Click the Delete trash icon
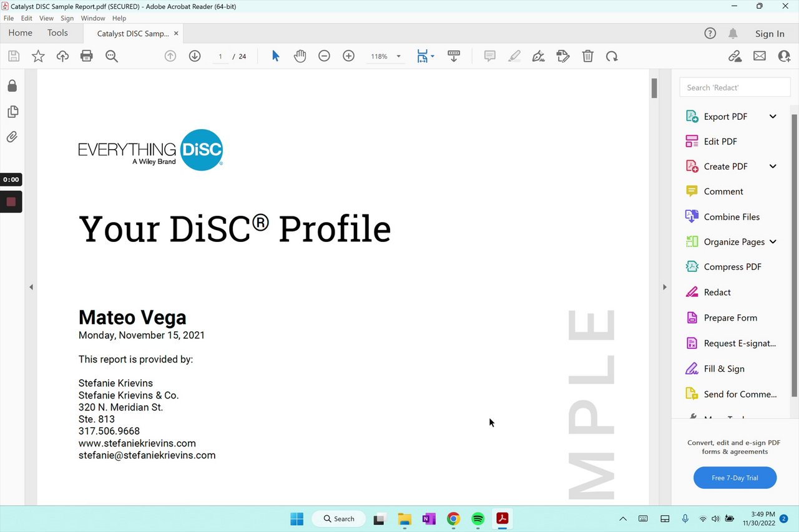799x532 pixels. pos(587,56)
